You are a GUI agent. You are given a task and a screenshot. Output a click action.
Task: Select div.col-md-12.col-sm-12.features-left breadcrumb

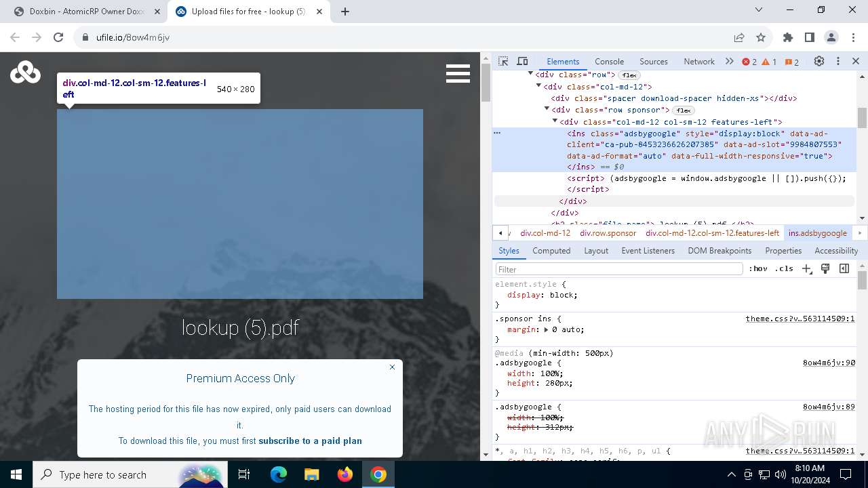pyautogui.click(x=712, y=233)
